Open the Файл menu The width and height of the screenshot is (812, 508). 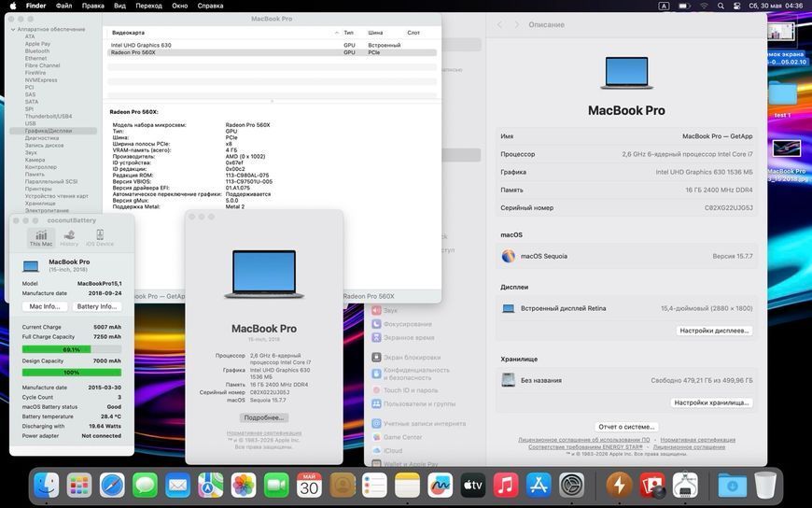tap(63, 6)
